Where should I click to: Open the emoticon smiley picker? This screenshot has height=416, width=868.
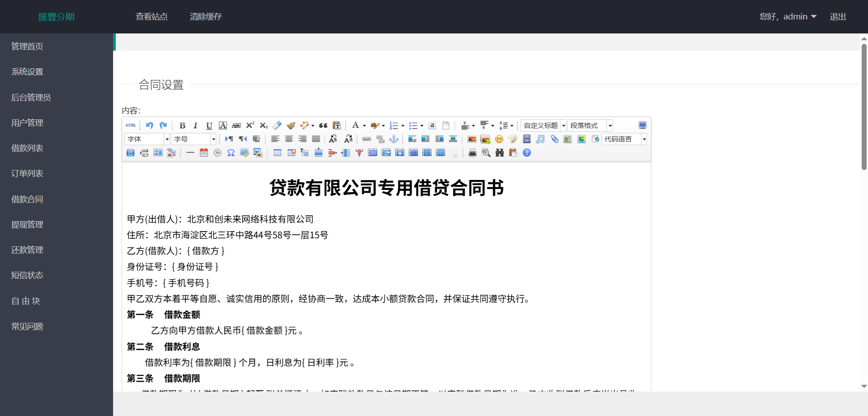click(x=499, y=139)
